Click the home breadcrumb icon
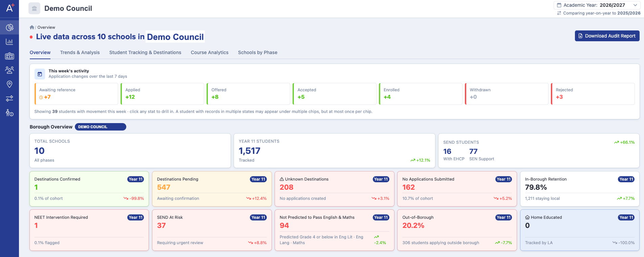This screenshot has width=644, height=257. point(32,27)
